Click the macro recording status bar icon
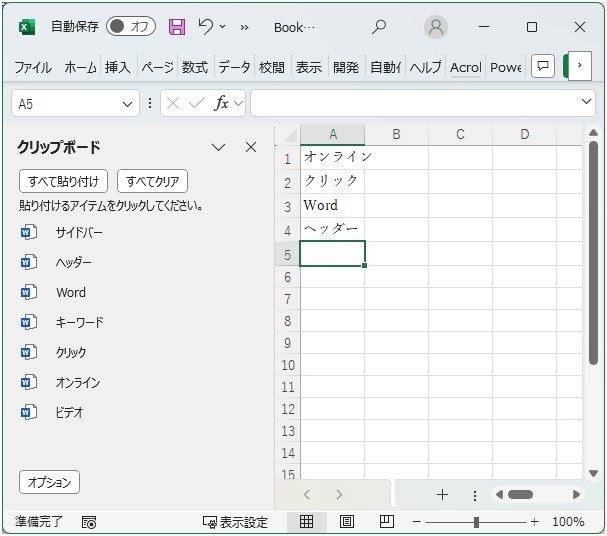Screen dimensions: 607x536 coord(89,522)
